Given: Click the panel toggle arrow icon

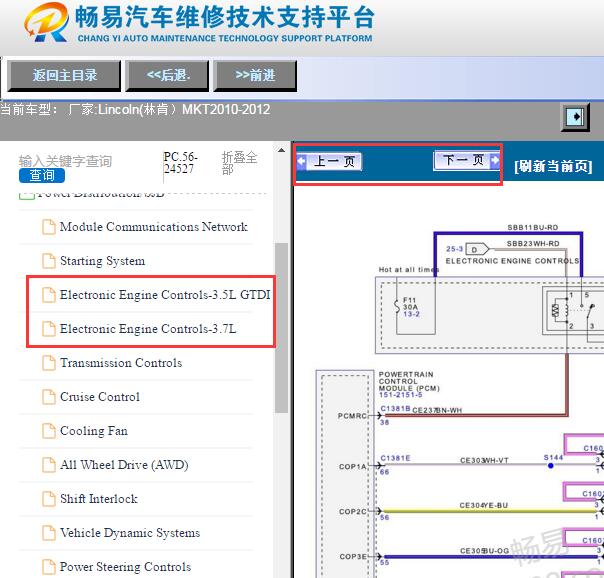Looking at the screenshot, I should click(x=575, y=116).
